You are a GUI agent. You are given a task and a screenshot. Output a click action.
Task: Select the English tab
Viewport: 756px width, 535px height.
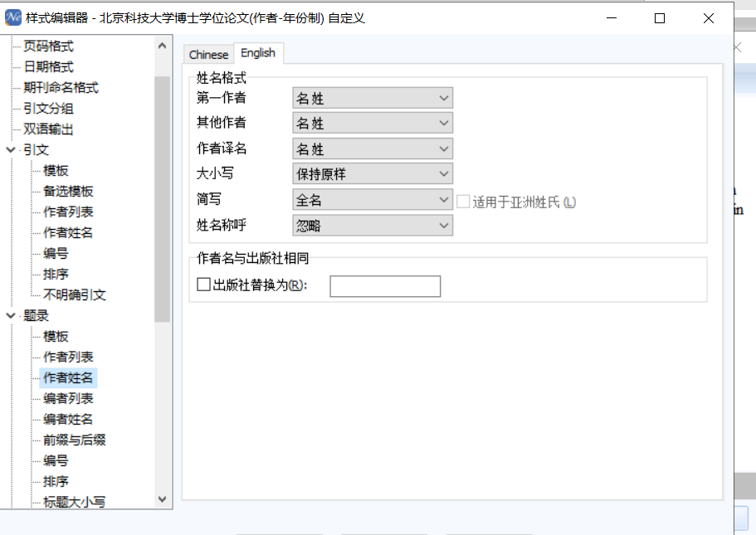pyautogui.click(x=258, y=53)
